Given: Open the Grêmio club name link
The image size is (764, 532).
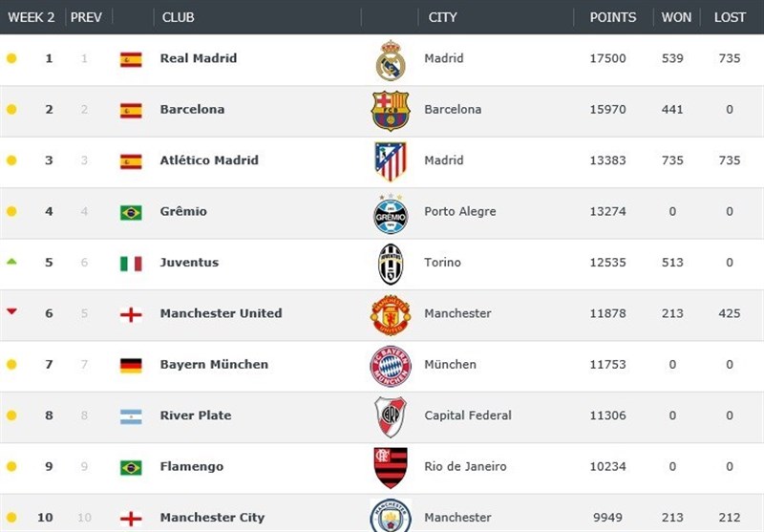Looking at the screenshot, I should point(183,211).
